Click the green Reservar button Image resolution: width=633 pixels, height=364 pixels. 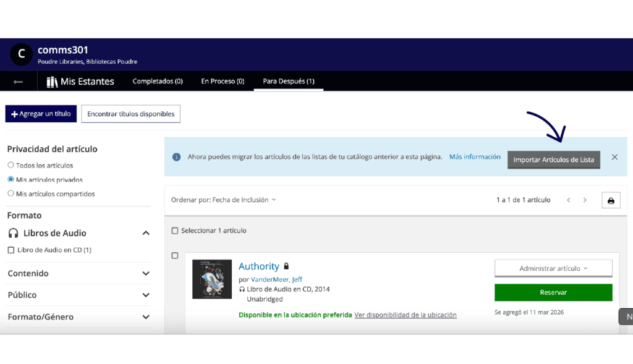[553, 292]
